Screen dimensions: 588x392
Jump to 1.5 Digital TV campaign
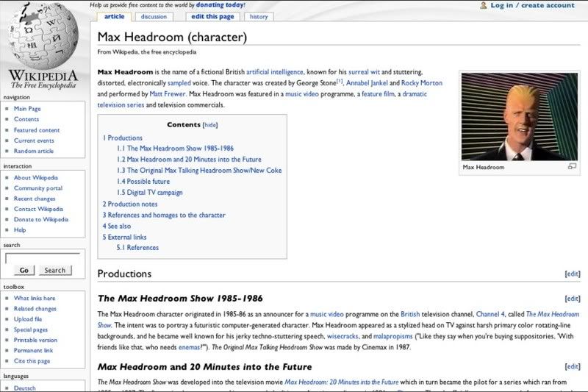coord(150,193)
